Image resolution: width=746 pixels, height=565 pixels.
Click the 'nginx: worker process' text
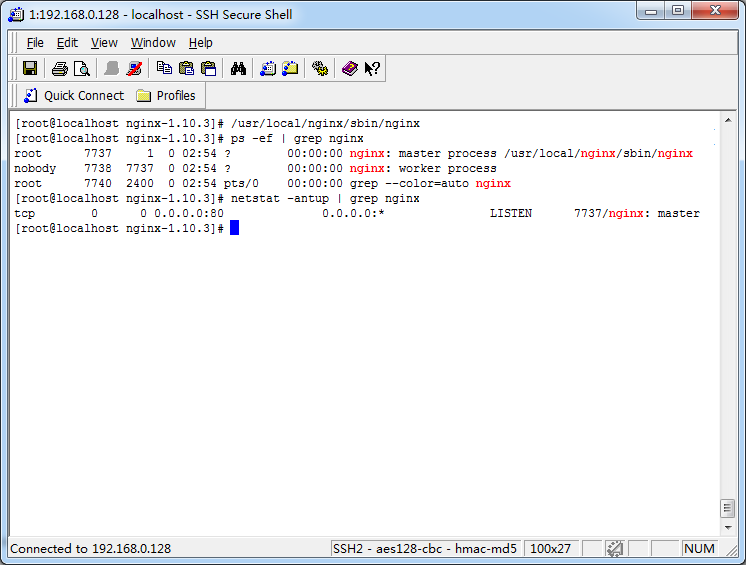423,168
